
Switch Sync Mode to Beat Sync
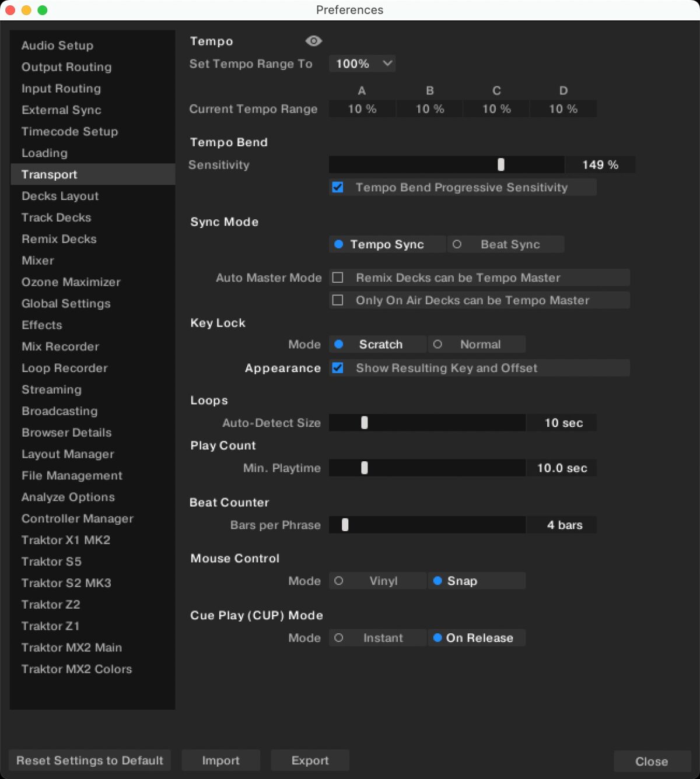[506, 244]
